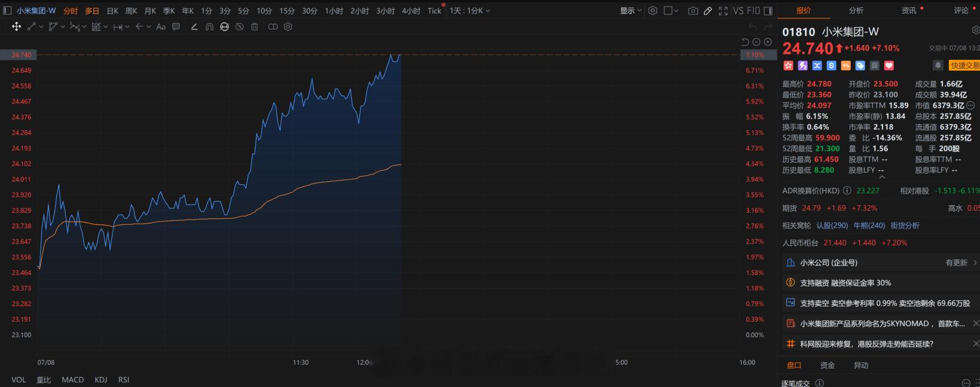Toggle the left sidebar panel icon
980x387 pixels.
click(8, 11)
